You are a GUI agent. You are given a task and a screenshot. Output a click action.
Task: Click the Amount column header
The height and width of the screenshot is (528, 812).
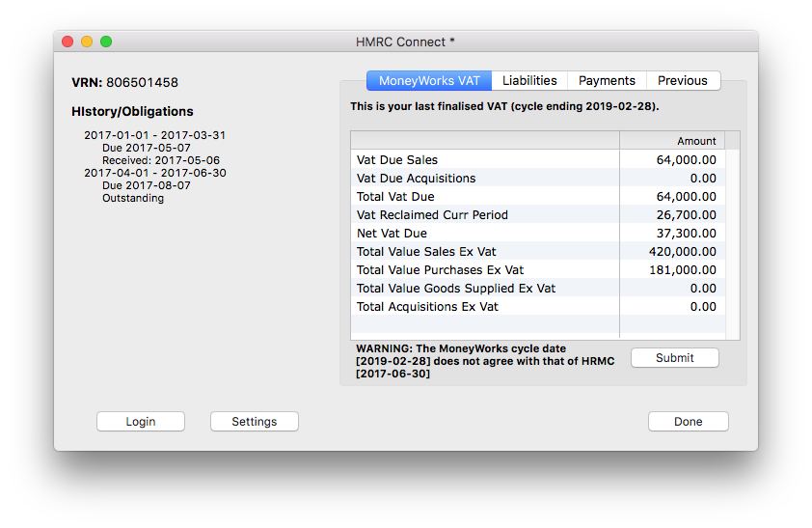point(671,141)
